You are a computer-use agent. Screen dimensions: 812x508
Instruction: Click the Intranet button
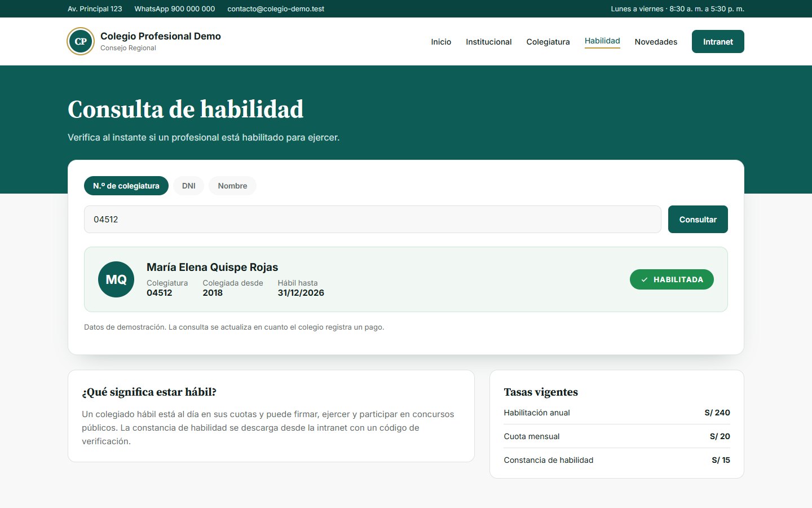718,42
